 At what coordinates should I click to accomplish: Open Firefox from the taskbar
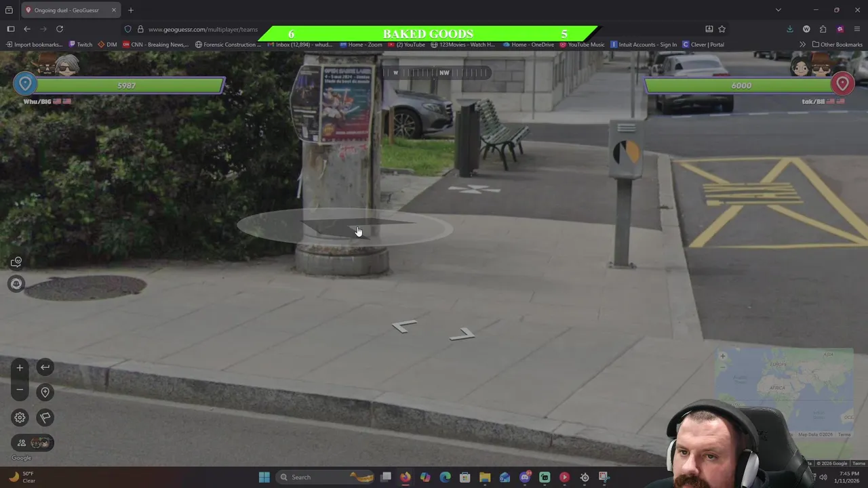click(x=405, y=477)
